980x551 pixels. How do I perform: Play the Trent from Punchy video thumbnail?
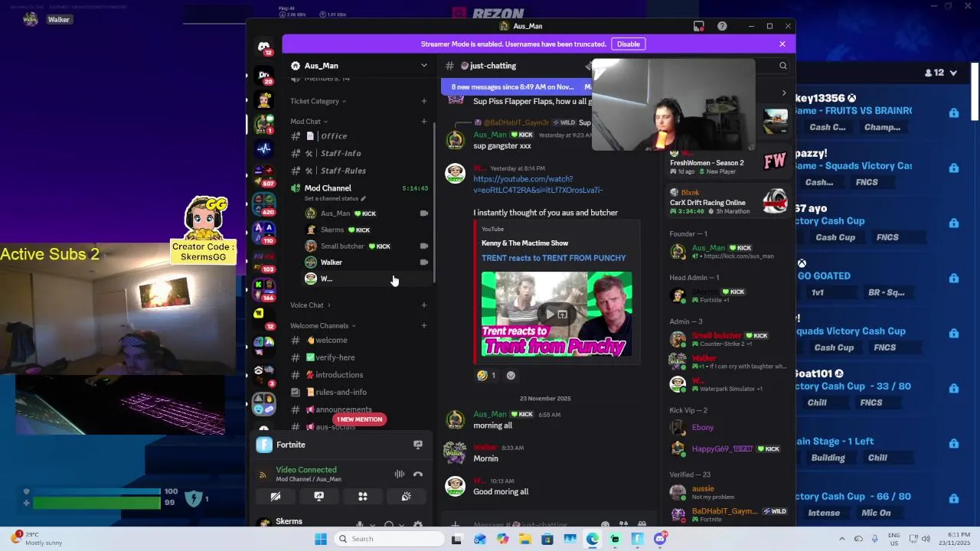[x=557, y=315]
